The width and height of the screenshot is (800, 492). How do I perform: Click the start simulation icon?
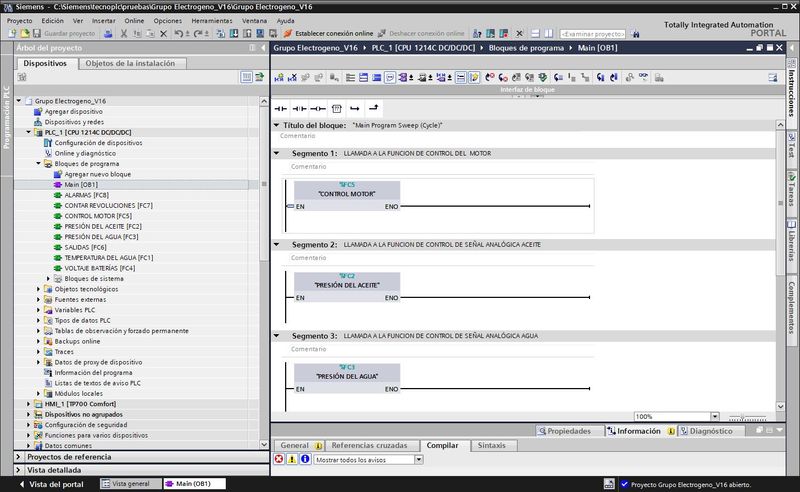[260, 34]
